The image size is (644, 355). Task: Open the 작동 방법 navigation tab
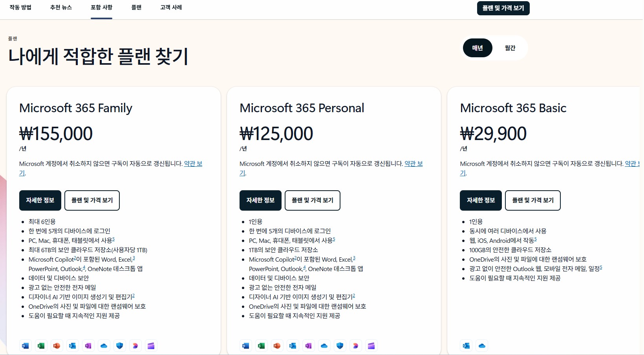tap(20, 7)
